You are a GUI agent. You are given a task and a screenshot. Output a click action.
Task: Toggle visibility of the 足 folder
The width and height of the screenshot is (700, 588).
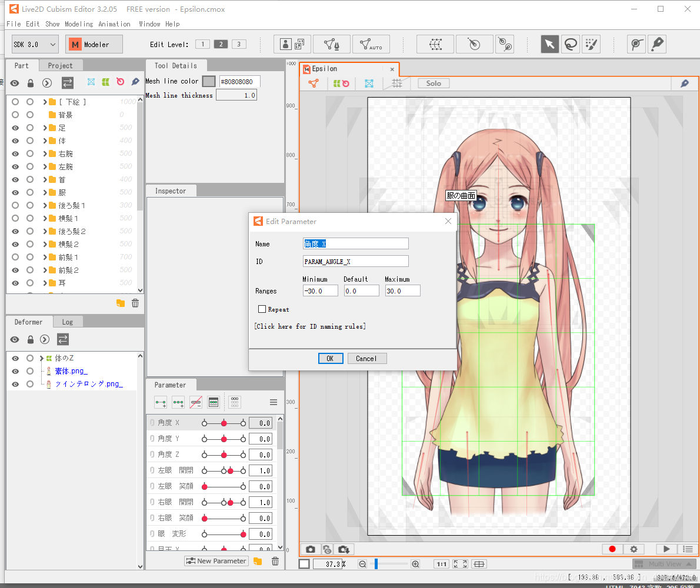click(x=15, y=128)
